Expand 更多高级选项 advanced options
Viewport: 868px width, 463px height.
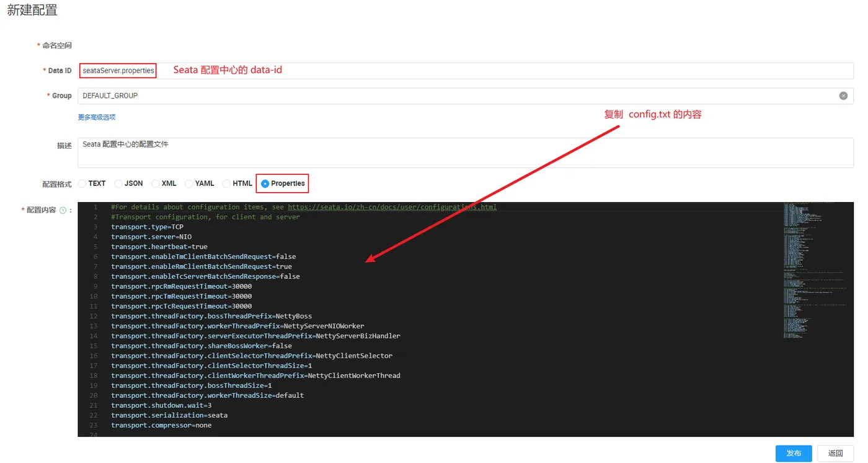pyautogui.click(x=97, y=117)
